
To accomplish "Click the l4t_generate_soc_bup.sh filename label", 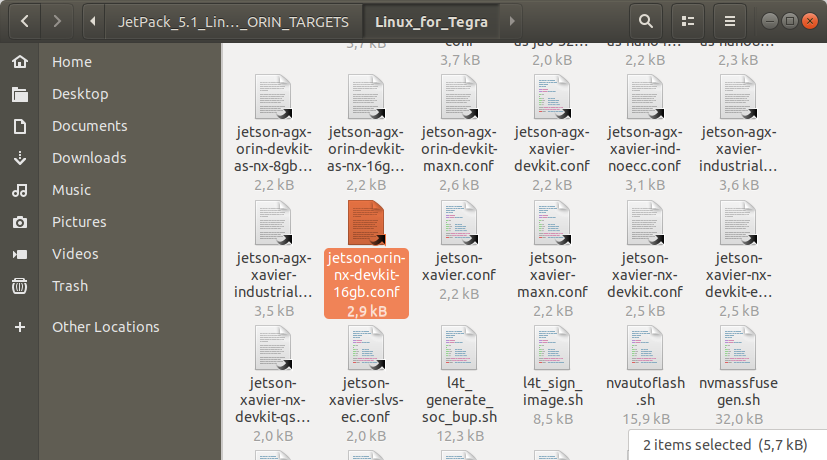I will click(x=459, y=400).
